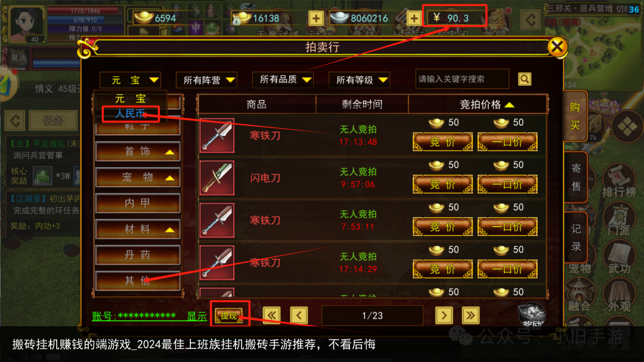Image resolution: width=644 pixels, height=362 pixels.
Task: Open the 元宝 currency dropdown
Action: tap(130, 80)
